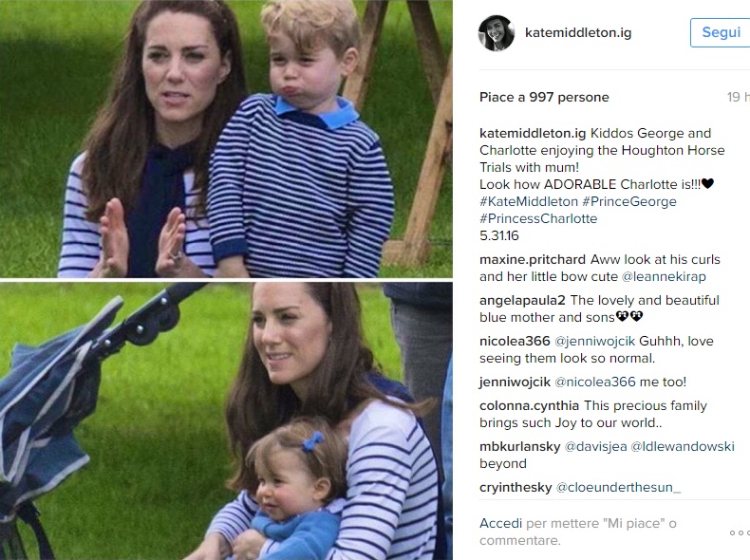The width and height of the screenshot is (750, 560).
Task: Open the #KateMiddleton hashtag
Action: [x=529, y=201]
